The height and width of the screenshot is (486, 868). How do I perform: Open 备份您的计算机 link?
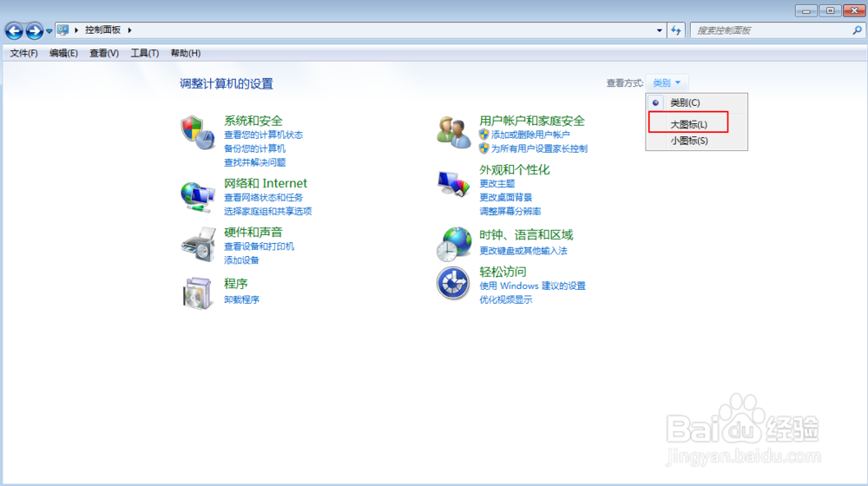click(x=254, y=148)
